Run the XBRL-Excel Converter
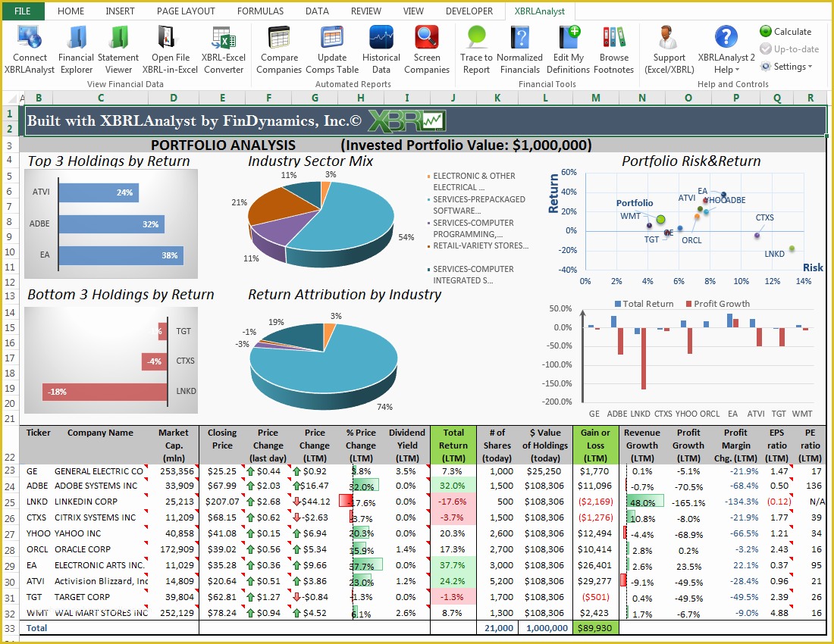The width and height of the screenshot is (834, 644). [x=223, y=45]
